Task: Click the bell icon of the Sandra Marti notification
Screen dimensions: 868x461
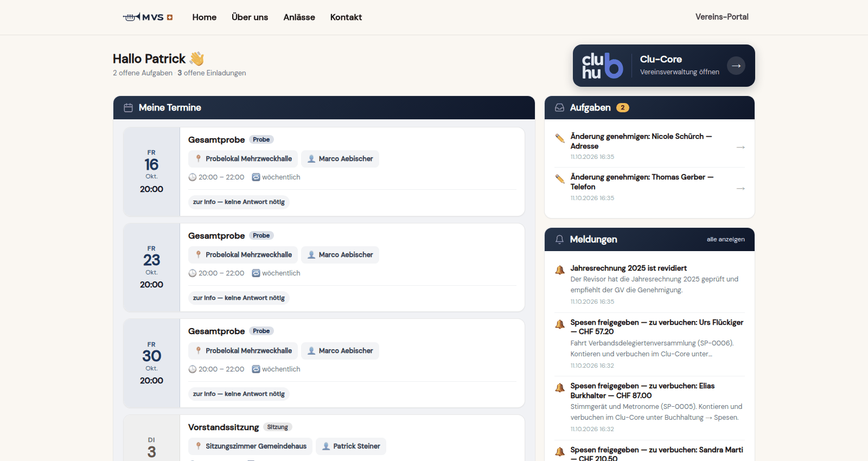Action: tap(560, 451)
